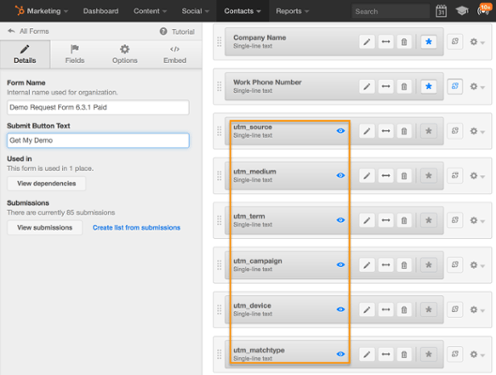Open the Social menu

[195, 11]
